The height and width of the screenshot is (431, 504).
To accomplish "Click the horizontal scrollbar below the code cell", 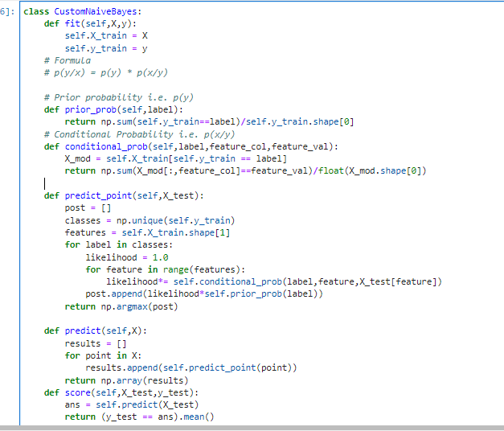I will click(x=252, y=428).
